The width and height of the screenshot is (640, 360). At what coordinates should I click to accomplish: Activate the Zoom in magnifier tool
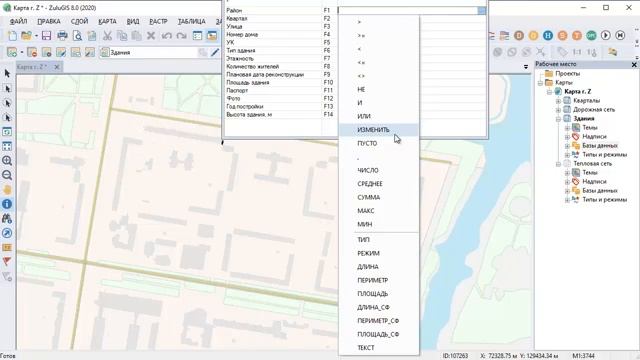[7, 160]
